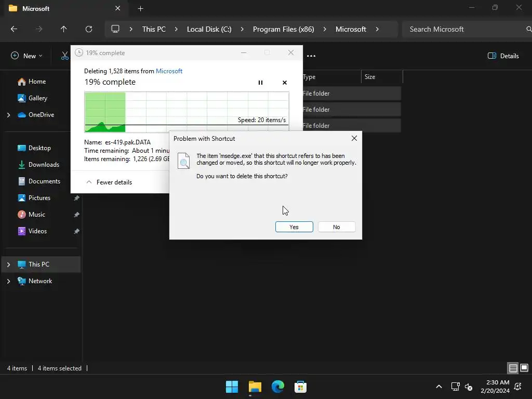Expand the Network tree node
The height and width of the screenshot is (399, 532).
tap(8, 281)
